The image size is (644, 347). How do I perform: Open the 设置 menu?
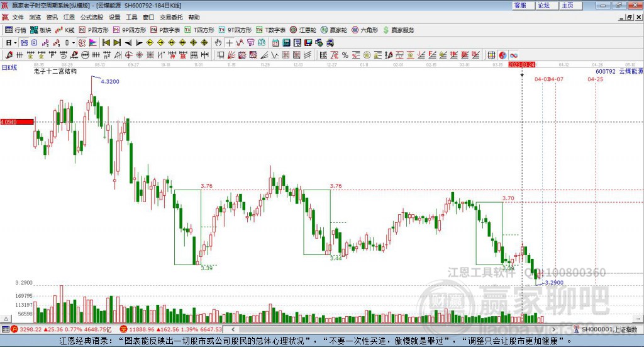(x=114, y=17)
